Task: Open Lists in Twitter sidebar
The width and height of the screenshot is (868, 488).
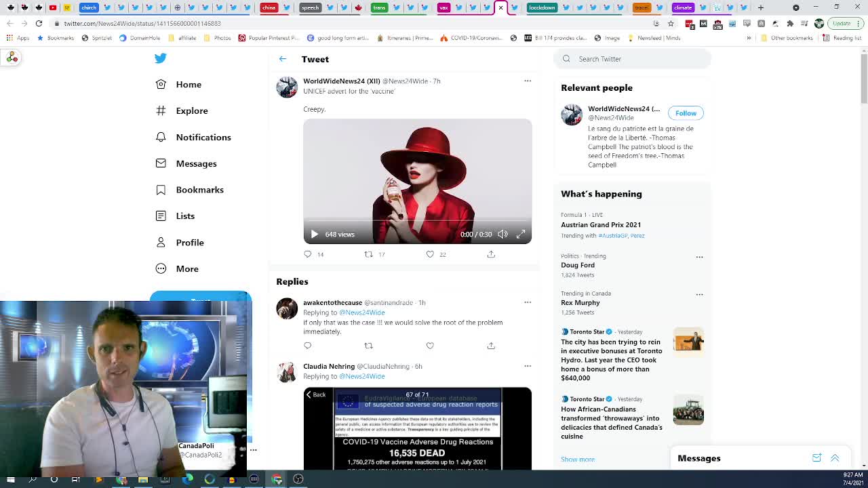Action: click(x=176, y=216)
